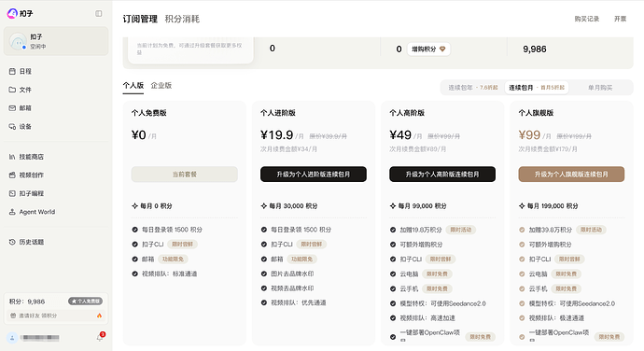Image resolution: width=644 pixels, height=351 pixels.
Task: Open the 扣子 workspace avatar card
Action: [56, 41]
